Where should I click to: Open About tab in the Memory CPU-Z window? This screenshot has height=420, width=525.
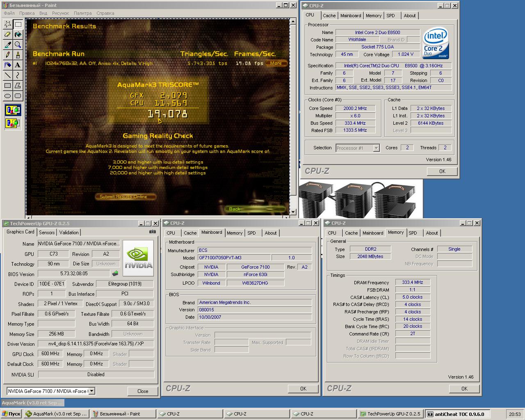(x=431, y=233)
